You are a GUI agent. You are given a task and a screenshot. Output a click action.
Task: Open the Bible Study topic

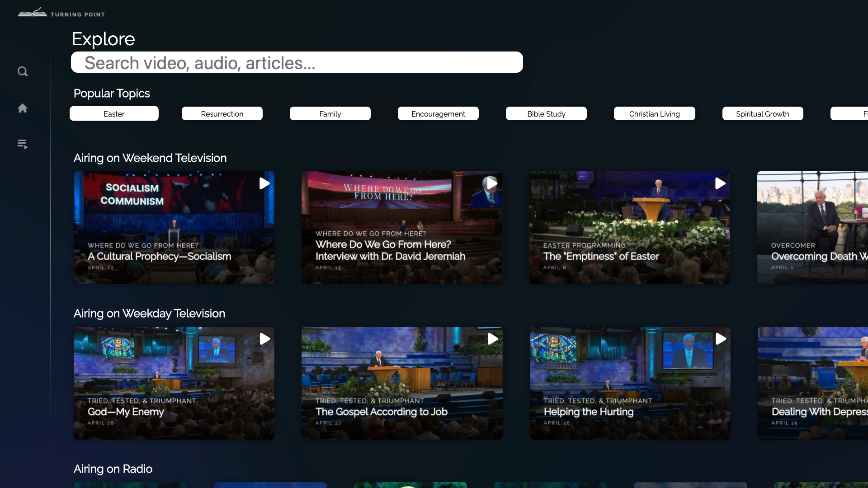(x=546, y=113)
